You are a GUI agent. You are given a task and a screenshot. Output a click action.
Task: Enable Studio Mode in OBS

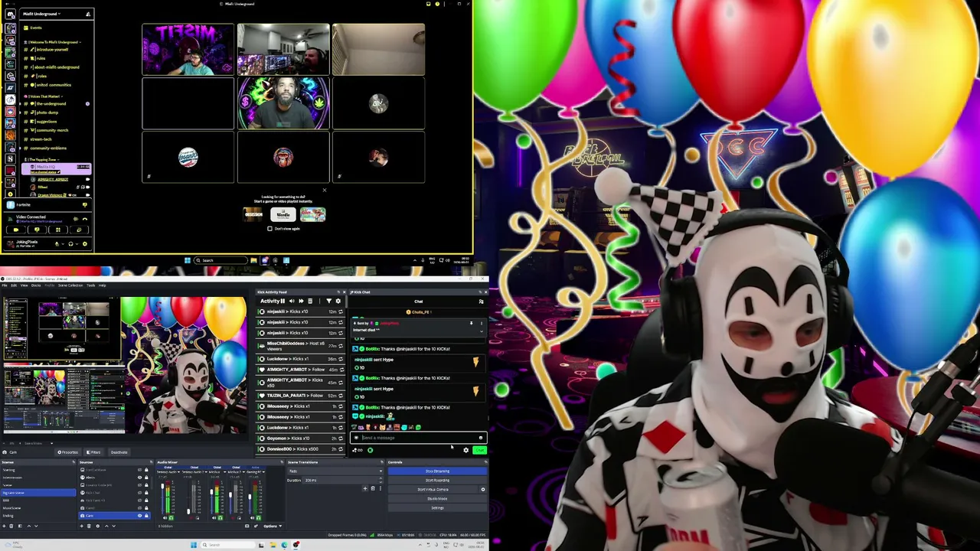point(437,498)
